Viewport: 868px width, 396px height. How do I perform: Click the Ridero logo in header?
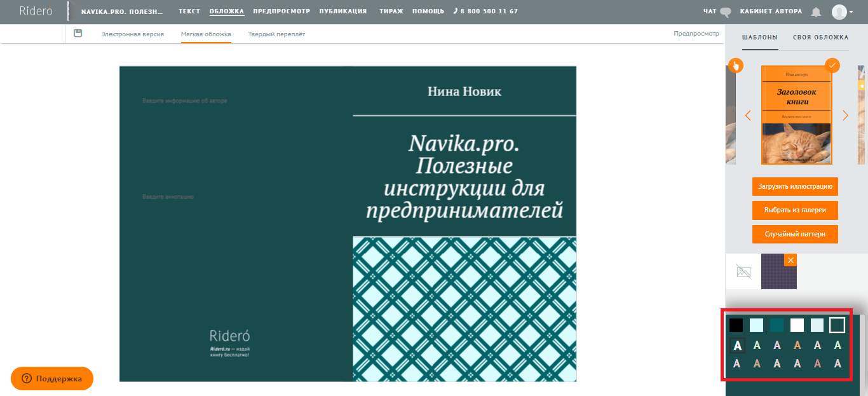pos(36,11)
